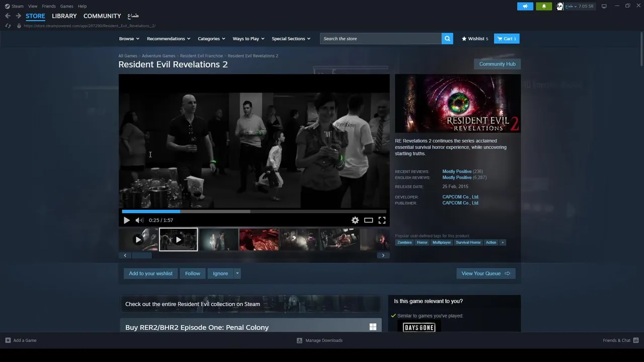The width and height of the screenshot is (644, 362).
Task: Expand the Browse dropdown
Action: (x=129, y=39)
